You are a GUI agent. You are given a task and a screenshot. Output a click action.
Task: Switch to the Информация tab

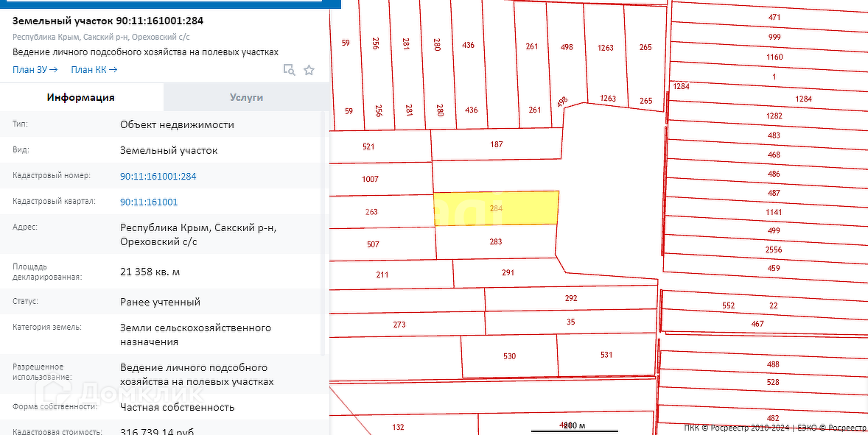pyautogui.click(x=81, y=97)
